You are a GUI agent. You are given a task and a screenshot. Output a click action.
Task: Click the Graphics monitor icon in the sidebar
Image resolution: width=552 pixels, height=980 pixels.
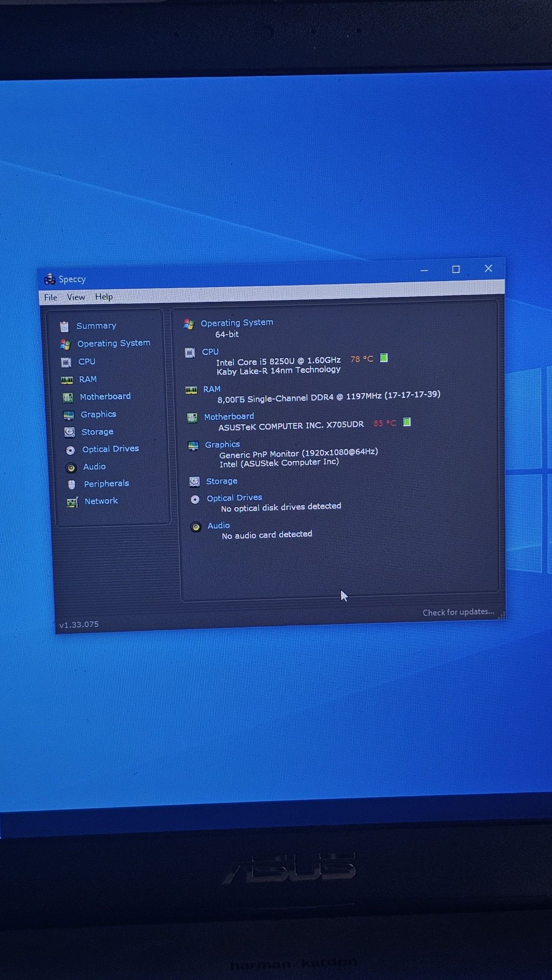[x=69, y=416]
